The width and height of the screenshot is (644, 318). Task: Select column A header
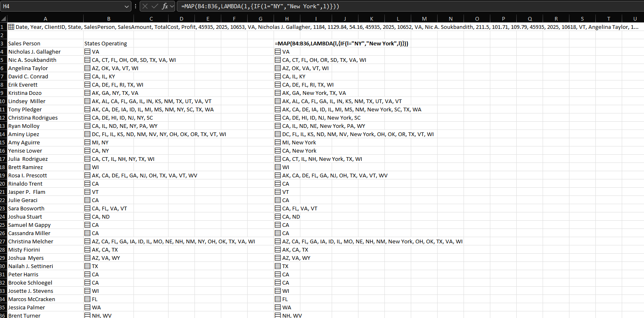point(45,19)
